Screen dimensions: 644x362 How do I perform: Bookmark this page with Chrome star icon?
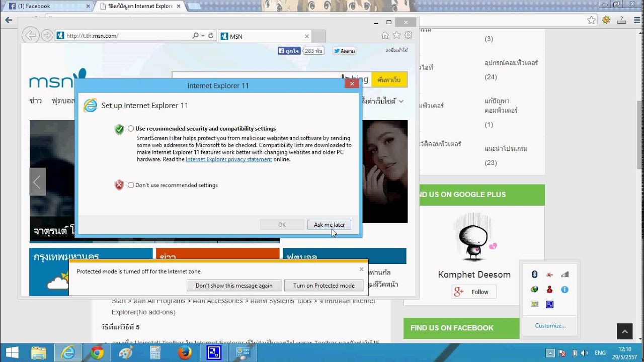click(592, 20)
